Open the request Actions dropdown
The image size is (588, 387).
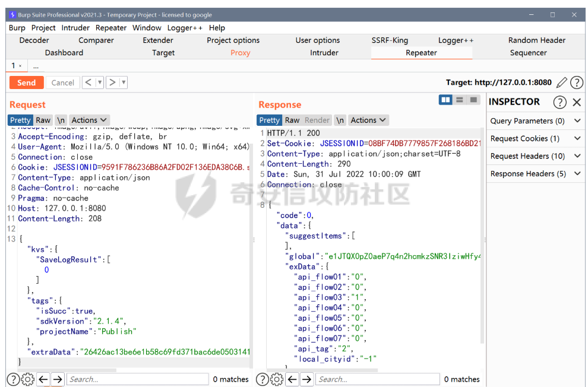(x=89, y=120)
